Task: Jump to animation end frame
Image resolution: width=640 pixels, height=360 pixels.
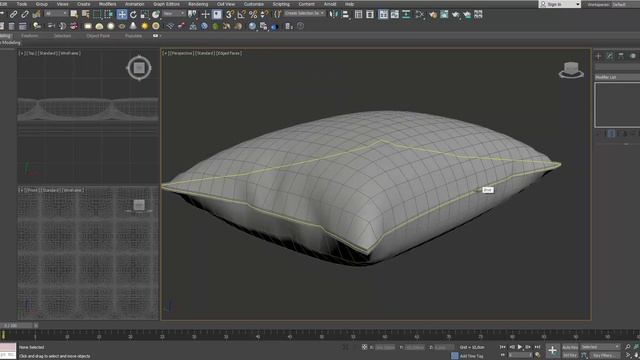Action: [x=537, y=347]
